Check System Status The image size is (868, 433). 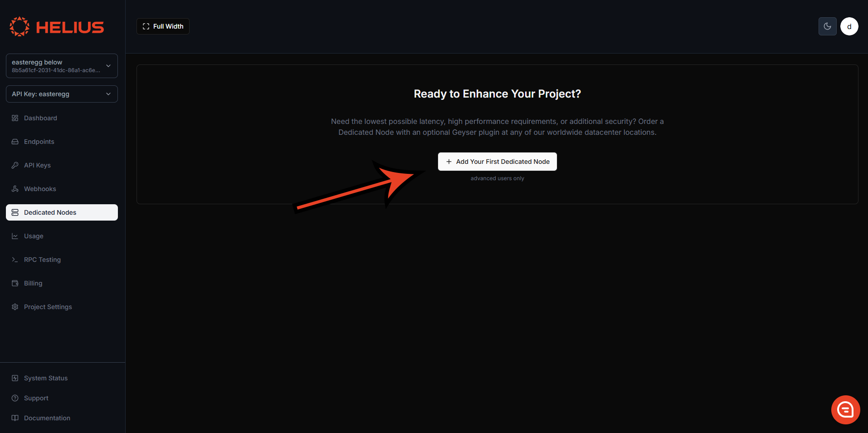click(45, 378)
